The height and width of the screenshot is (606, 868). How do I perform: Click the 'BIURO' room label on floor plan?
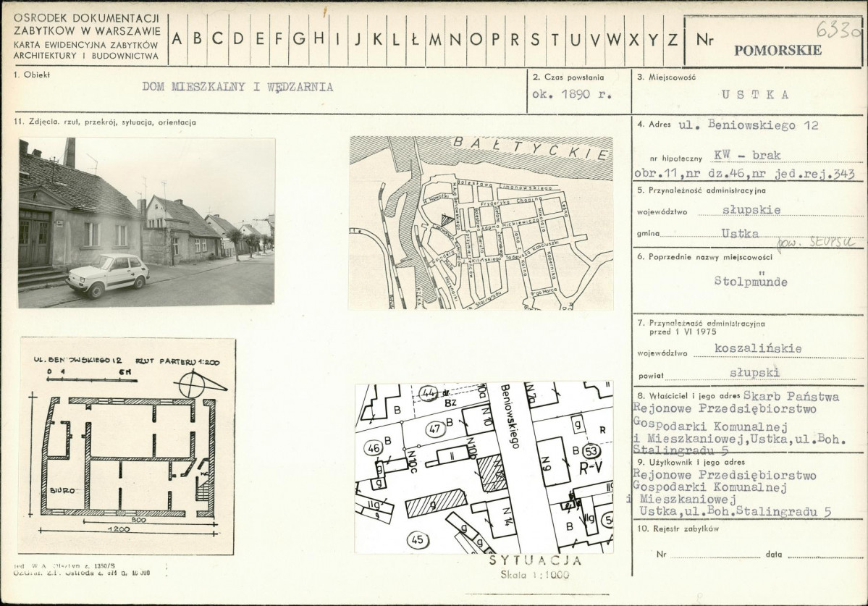(62, 490)
